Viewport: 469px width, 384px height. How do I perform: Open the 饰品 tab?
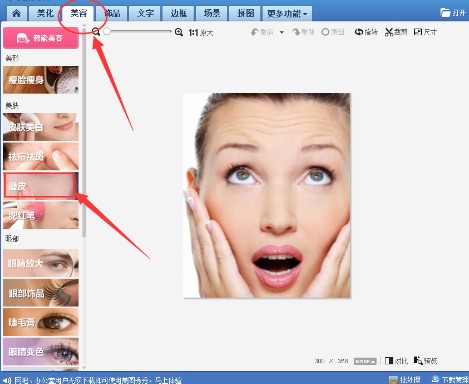(x=112, y=14)
